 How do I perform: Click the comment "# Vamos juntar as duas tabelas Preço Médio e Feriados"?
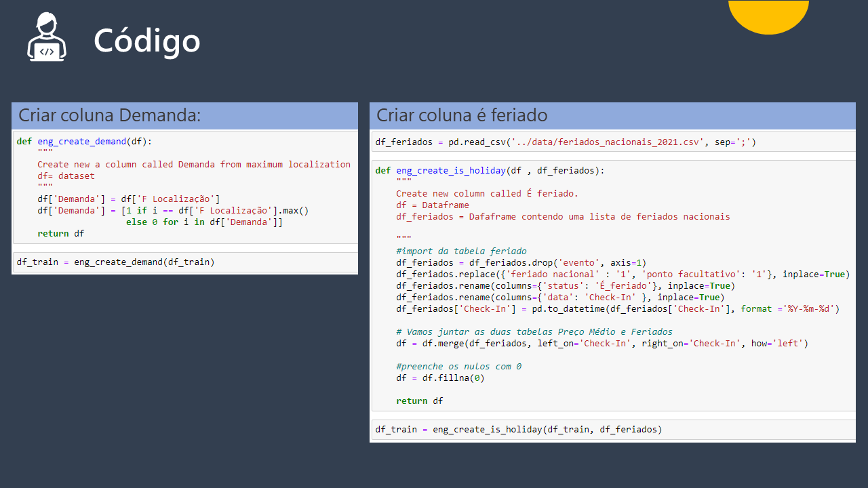click(534, 332)
